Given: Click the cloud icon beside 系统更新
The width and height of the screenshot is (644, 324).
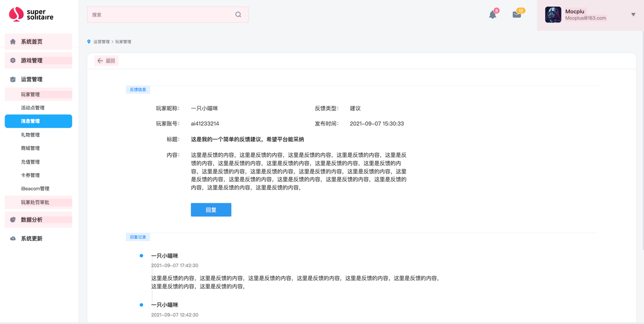Looking at the screenshot, I should click(13, 238).
